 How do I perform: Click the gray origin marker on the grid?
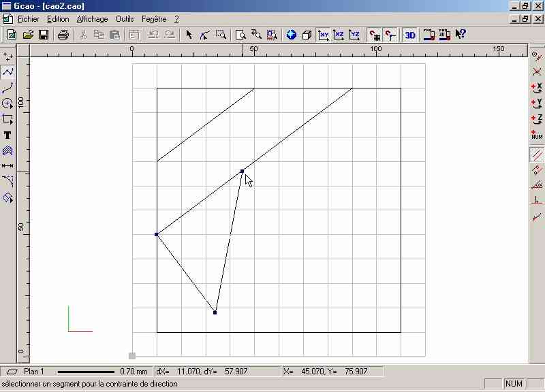[132, 356]
